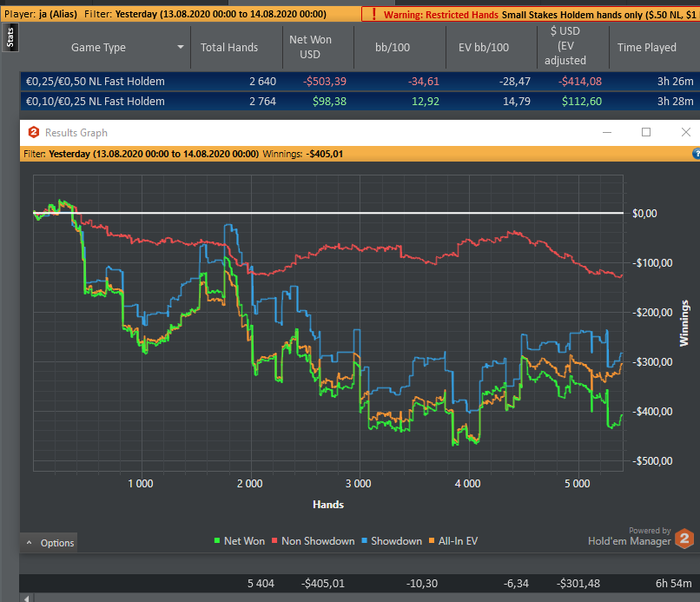Open the vertical Stats side tab
The width and height of the screenshot is (700, 602).
click(x=10, y=38)
